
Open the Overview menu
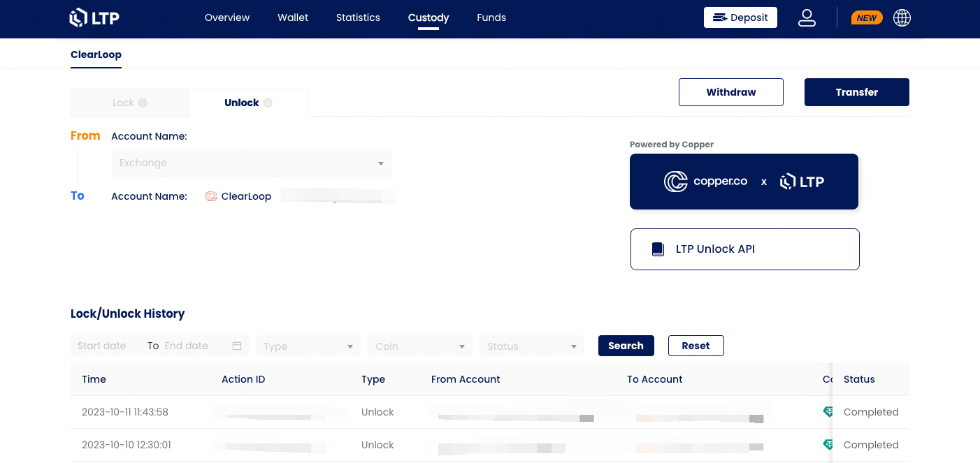click(x=227, y=17)
